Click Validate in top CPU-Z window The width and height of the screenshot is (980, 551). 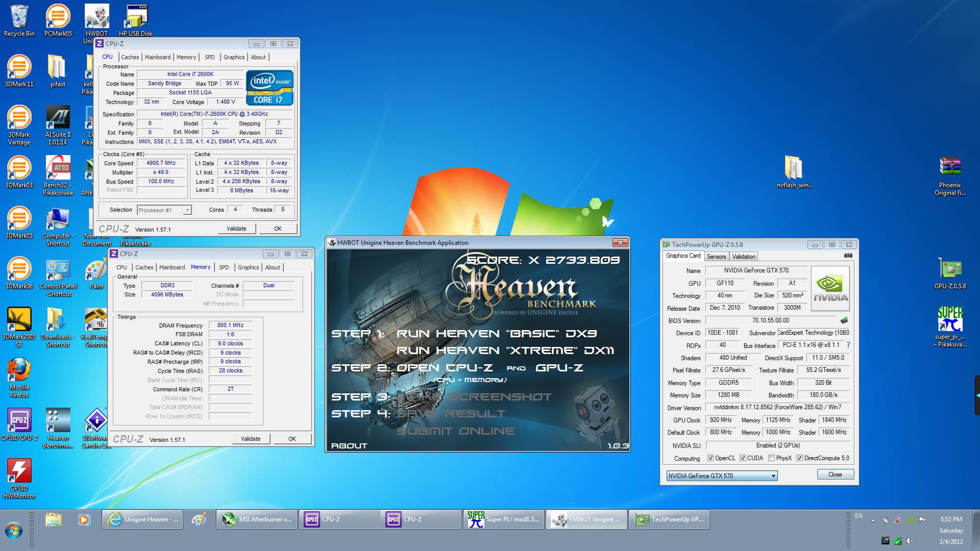236,229
